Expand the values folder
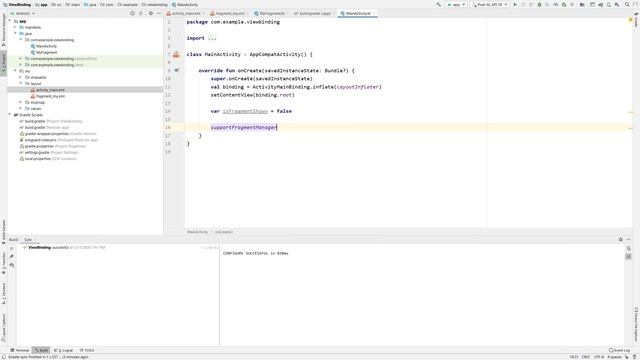Image resolution: width=640 pixels, height=360 pixels. [21, 109]
